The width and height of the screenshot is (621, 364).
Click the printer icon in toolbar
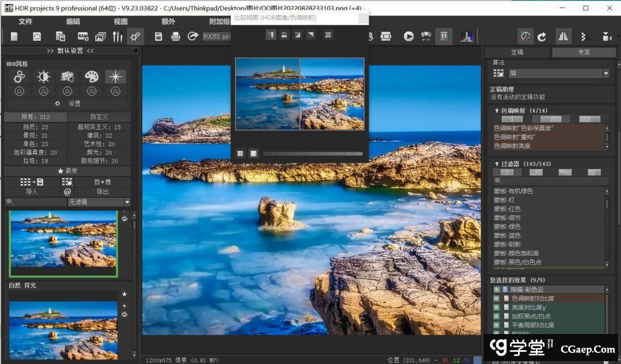coord(176,36)
